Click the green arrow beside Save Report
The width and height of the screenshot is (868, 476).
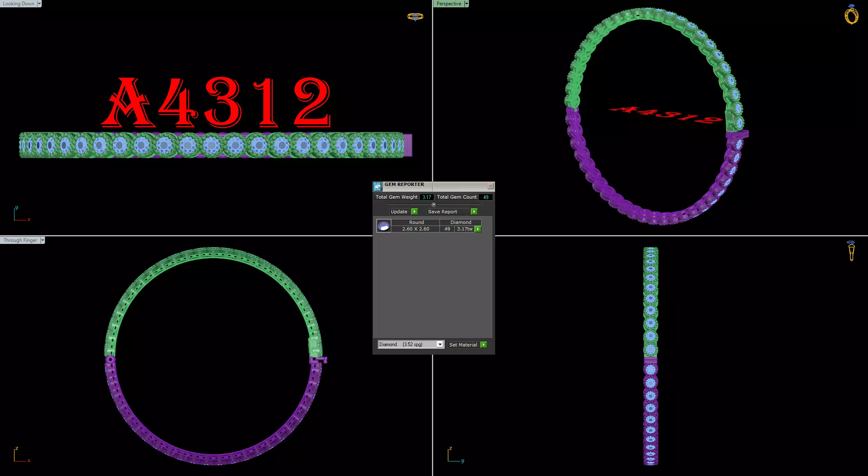474,212
